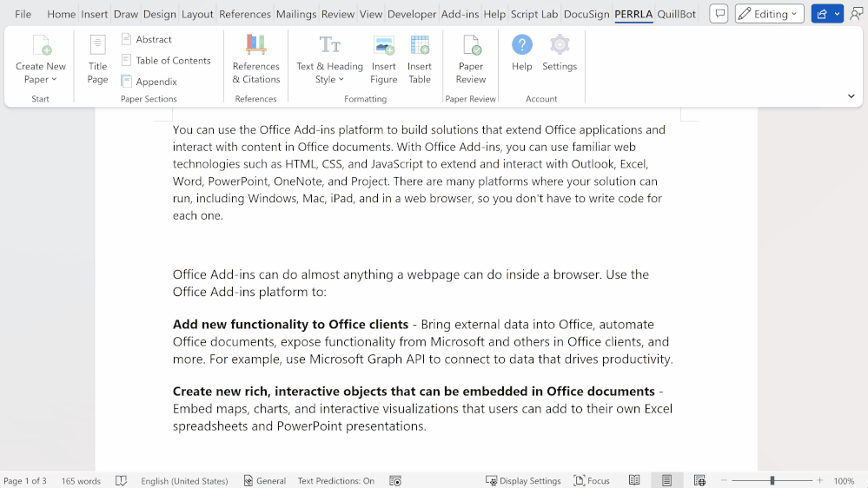Run Paper Review
Viewport: 868px width, 488px height.
471,60
